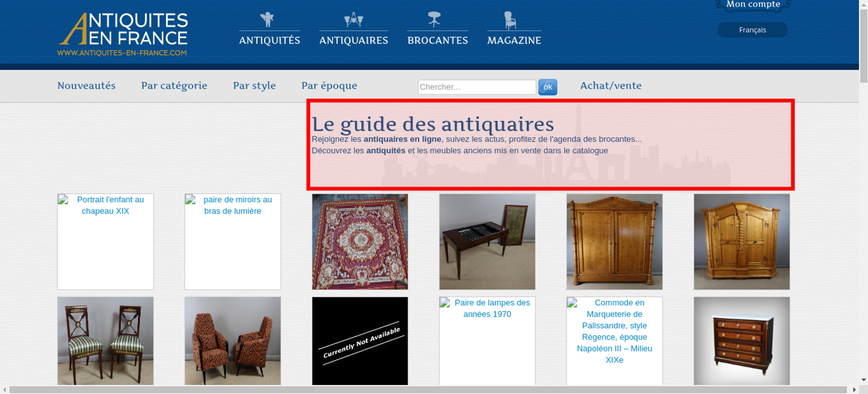Open the Par catégorie menu
Screen dimensions: 868x394
(x=174, y=85)
